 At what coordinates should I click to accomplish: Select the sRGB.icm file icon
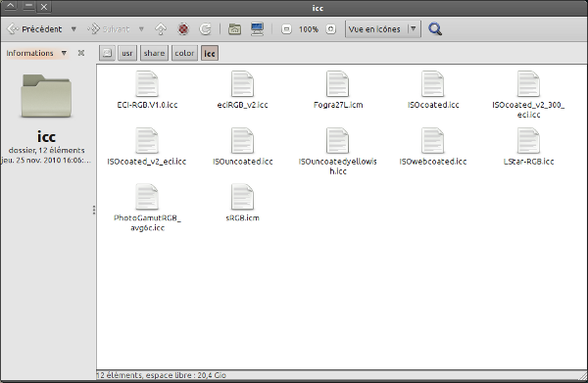242,197
